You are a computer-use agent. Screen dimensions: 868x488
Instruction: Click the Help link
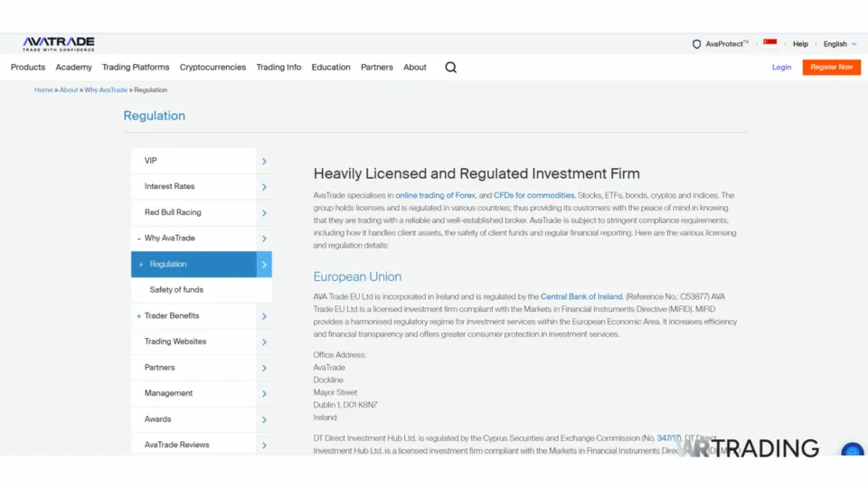(800, 43)
